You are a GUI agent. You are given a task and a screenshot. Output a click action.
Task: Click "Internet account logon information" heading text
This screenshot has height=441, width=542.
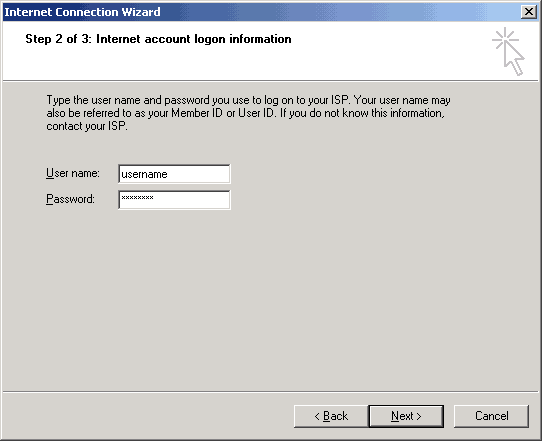[x=194, y=39]
